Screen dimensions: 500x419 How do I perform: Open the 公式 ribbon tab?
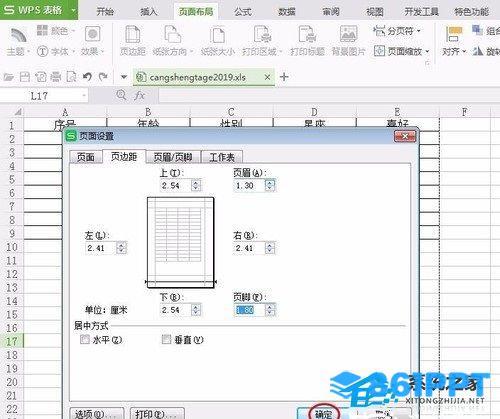(x=242, y=12)
